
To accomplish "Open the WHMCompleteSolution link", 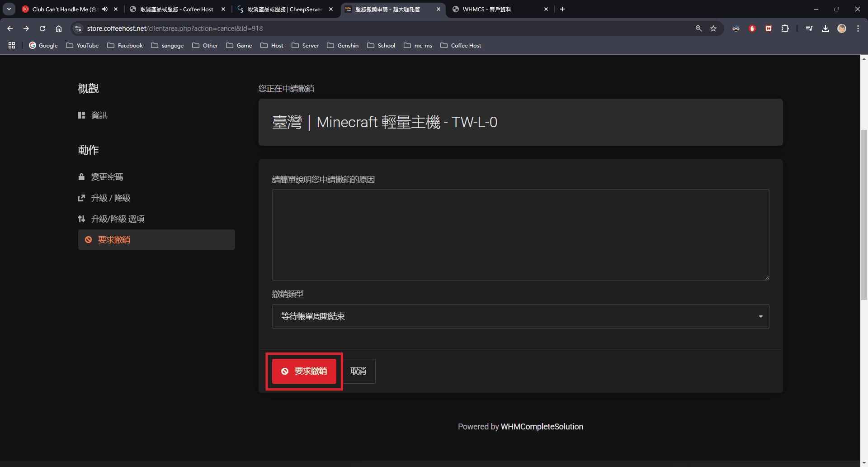I will [542, 427].
